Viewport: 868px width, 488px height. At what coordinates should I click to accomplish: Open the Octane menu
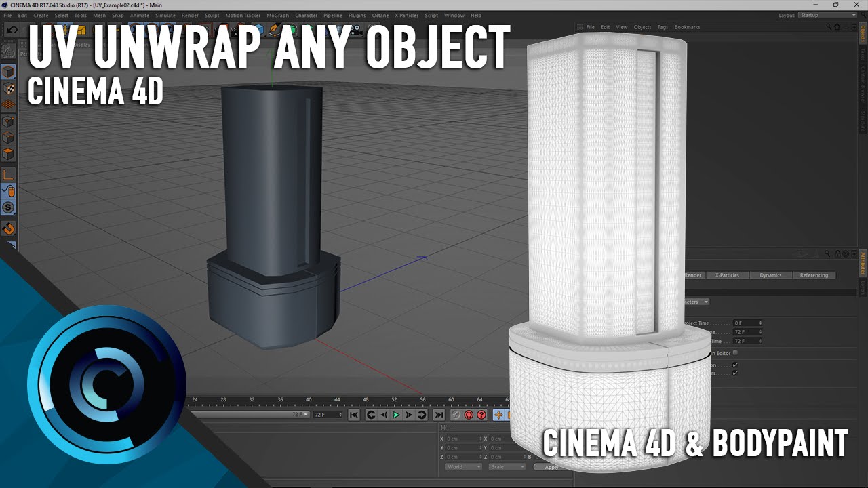point(380,15)
